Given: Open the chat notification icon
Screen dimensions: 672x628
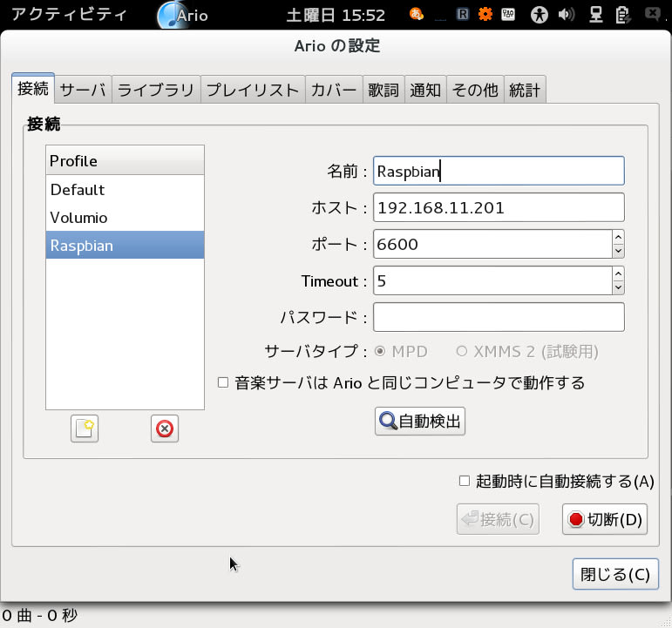Looking at the screenshot, I should [653, 15].
